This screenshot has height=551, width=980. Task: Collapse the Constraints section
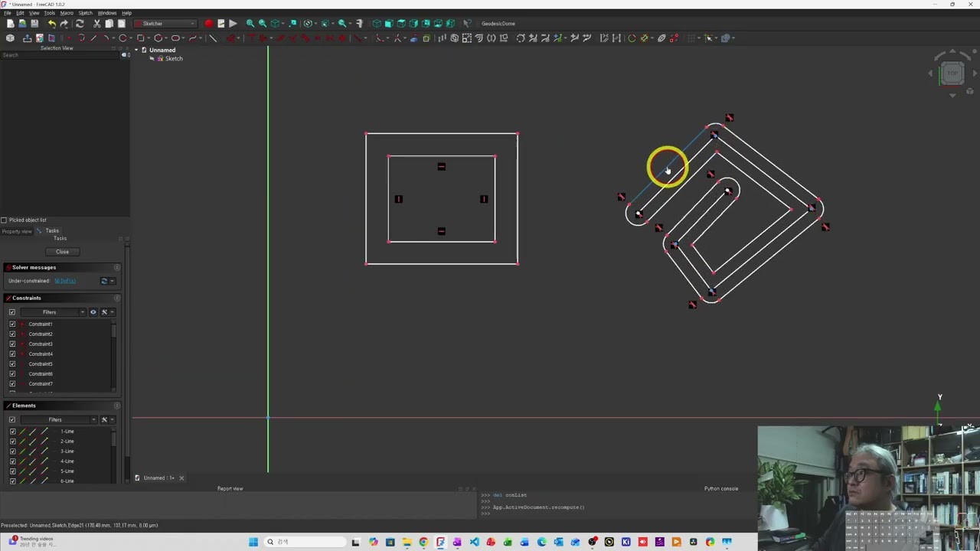[x=116, y=298]
